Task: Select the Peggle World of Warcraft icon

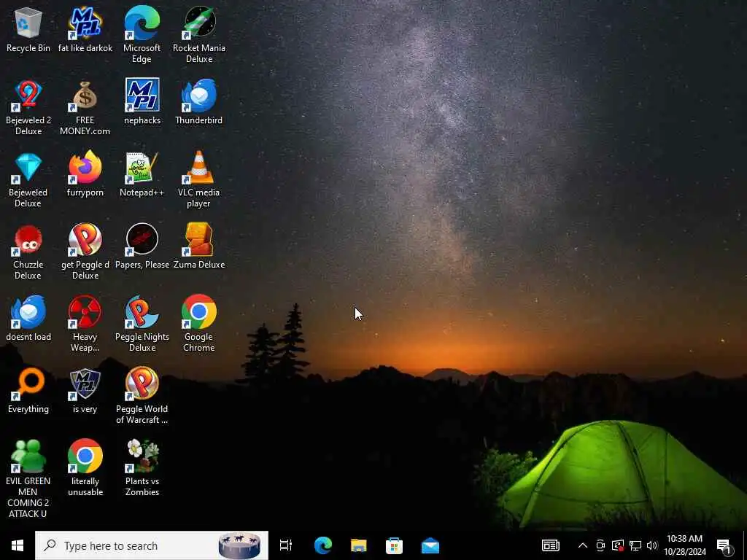Action: tap(142, 384)
